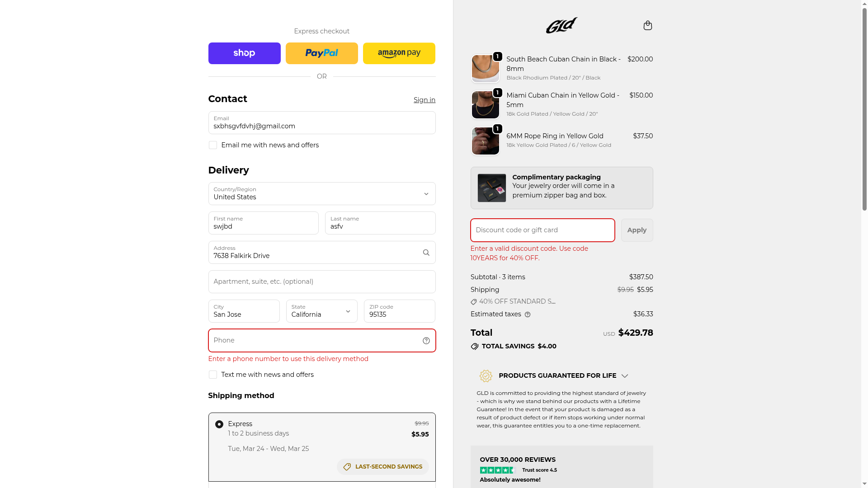Pay with PayPal express button
The width and height of the screenshot is (868, 488).
(x=321, y=53)
